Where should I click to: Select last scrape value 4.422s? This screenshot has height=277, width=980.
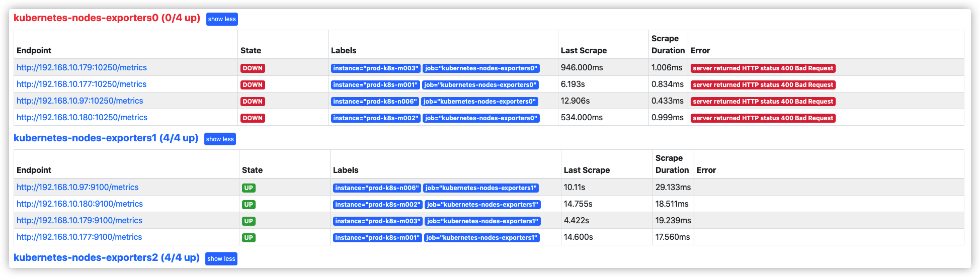click(x=576, y=220)
